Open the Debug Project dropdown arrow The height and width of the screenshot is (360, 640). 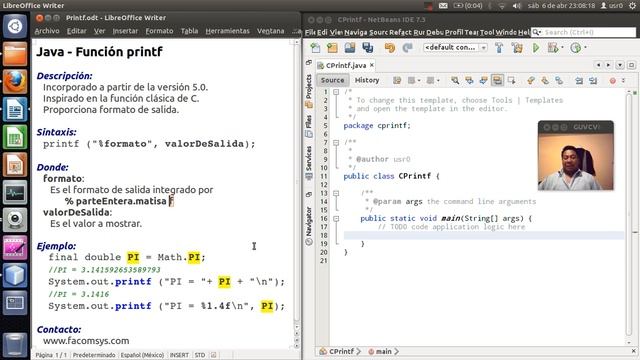pos(562,48)
